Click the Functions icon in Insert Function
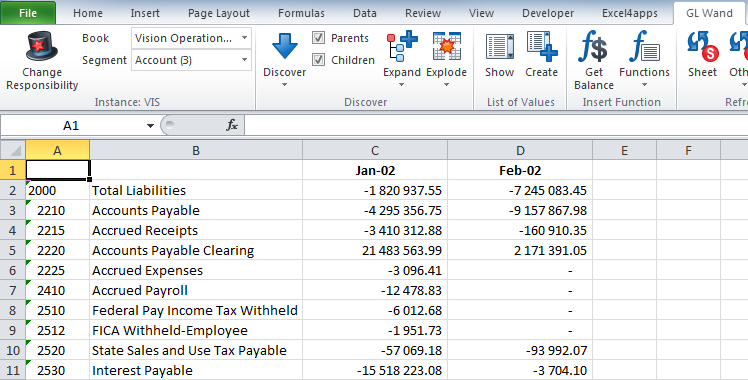 pyautogui.click(x=644, y=46)
